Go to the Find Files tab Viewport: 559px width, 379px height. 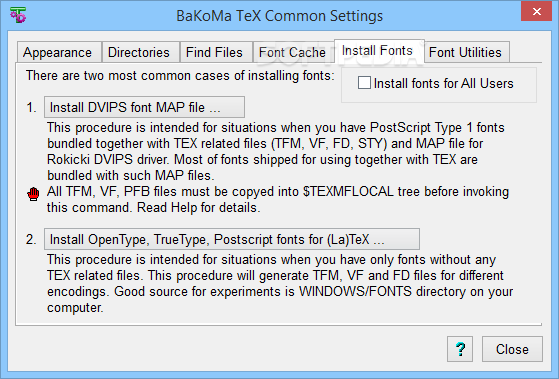pos(216,52)
